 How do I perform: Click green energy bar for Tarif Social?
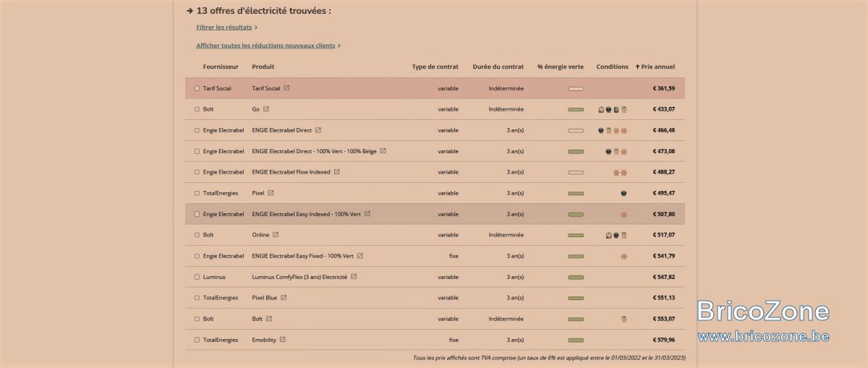[x=576, y=88]
